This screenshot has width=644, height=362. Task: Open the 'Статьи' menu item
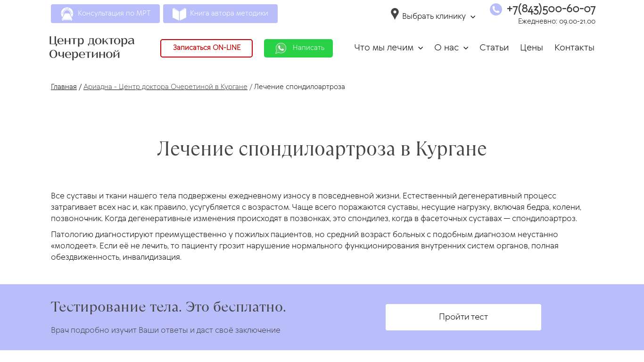[494, 48]
